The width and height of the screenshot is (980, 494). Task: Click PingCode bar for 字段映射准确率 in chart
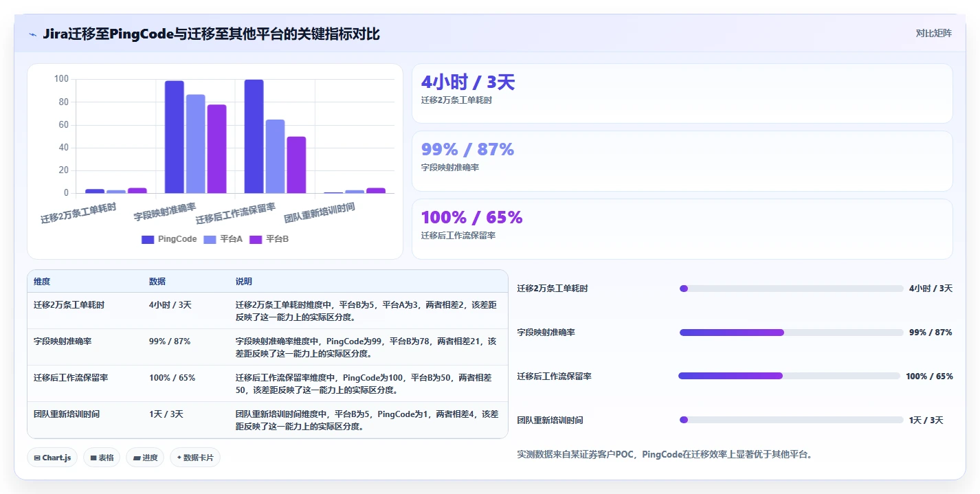174,137
